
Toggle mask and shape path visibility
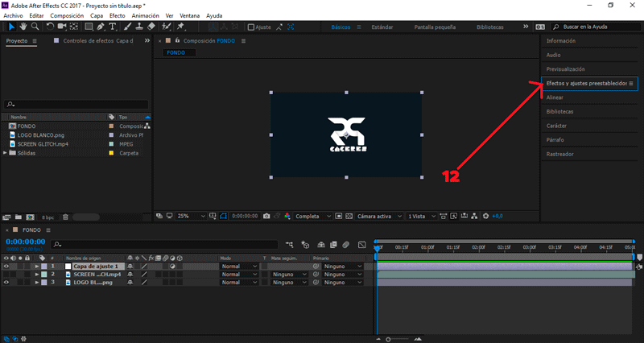(x=223, y=216)
